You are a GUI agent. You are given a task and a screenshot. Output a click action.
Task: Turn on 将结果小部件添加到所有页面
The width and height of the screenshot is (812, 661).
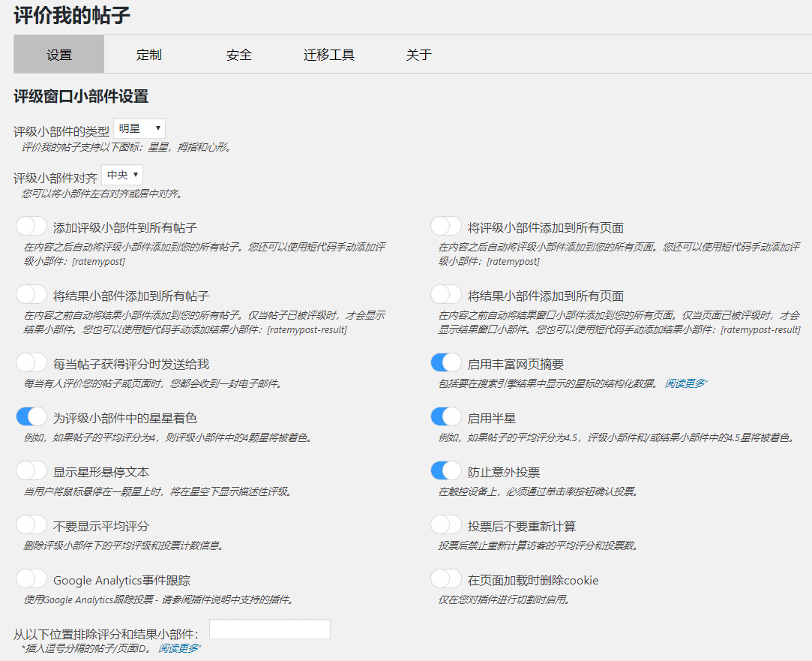tap(446, 293)
